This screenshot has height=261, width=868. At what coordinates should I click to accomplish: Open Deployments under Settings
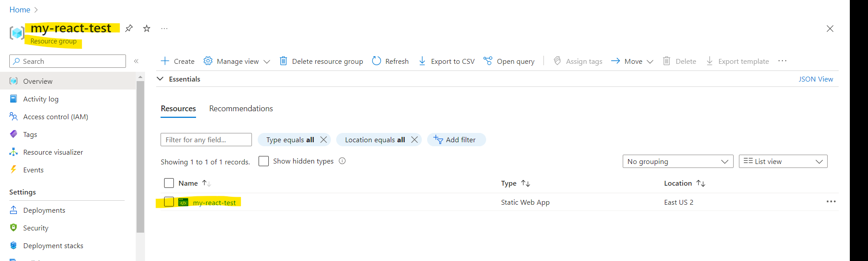44,210
